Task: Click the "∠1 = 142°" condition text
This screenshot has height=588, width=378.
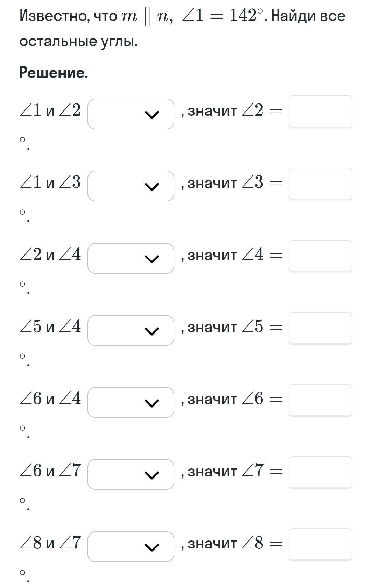Action: click(223, 16)
